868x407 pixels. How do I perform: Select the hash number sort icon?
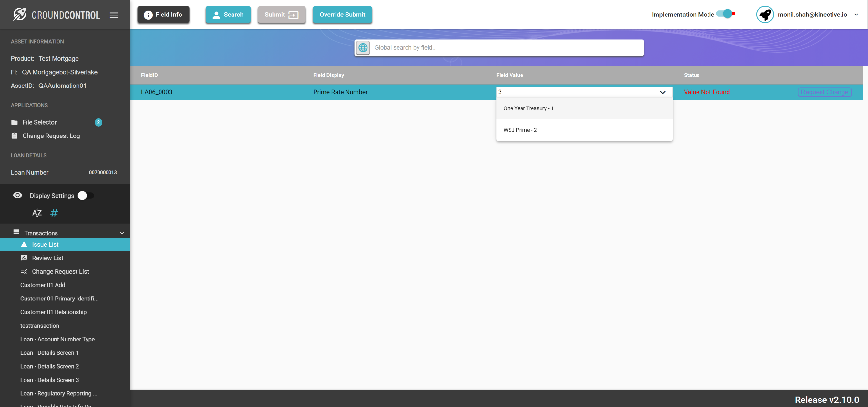pos(54,213)
